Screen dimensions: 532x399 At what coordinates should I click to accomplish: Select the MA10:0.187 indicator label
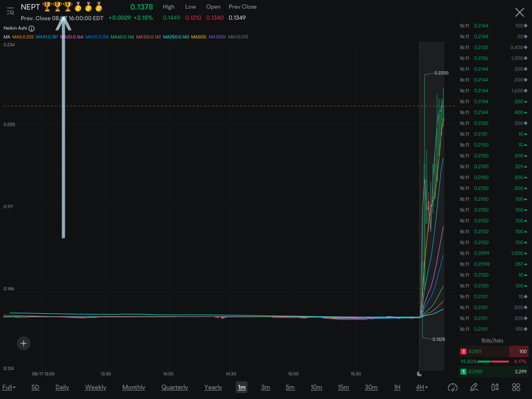(x=47, y=37)
